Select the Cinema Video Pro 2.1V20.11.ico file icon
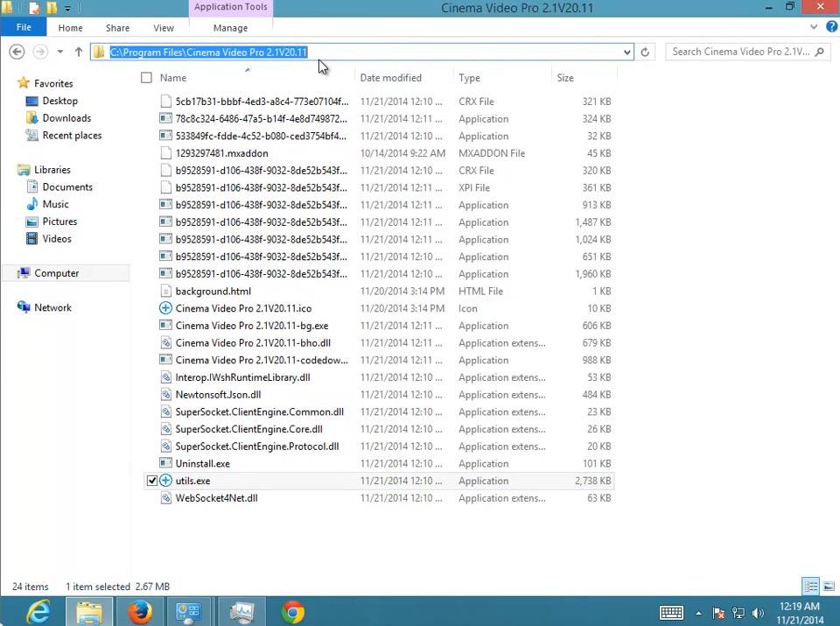This screenshot has width=840, height=626. coord(165,308)
